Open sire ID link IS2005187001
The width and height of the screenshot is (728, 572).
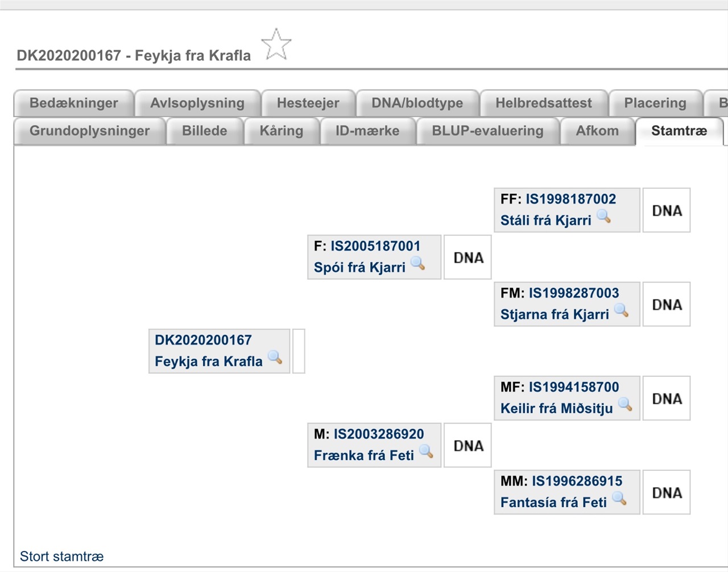click(x=375, y=246)
